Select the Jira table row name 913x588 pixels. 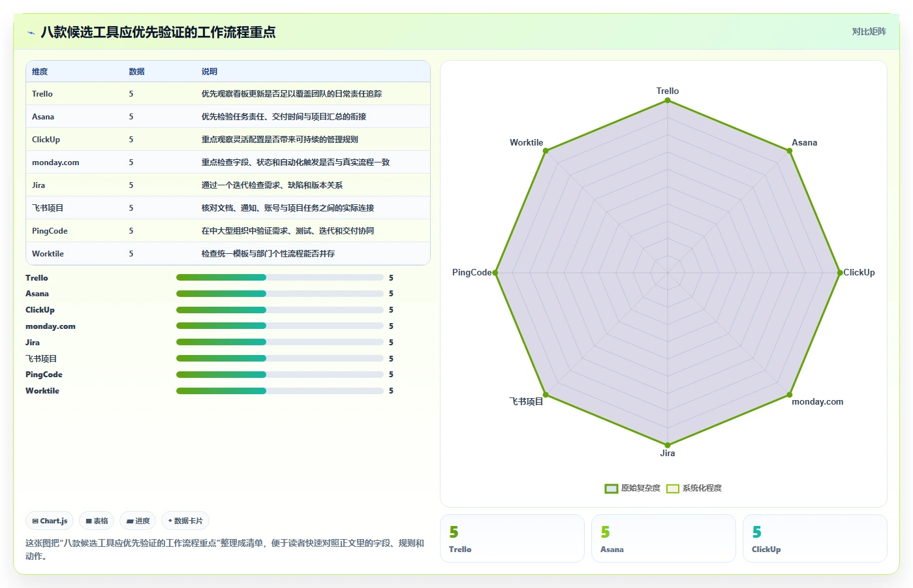pos(39,185)
